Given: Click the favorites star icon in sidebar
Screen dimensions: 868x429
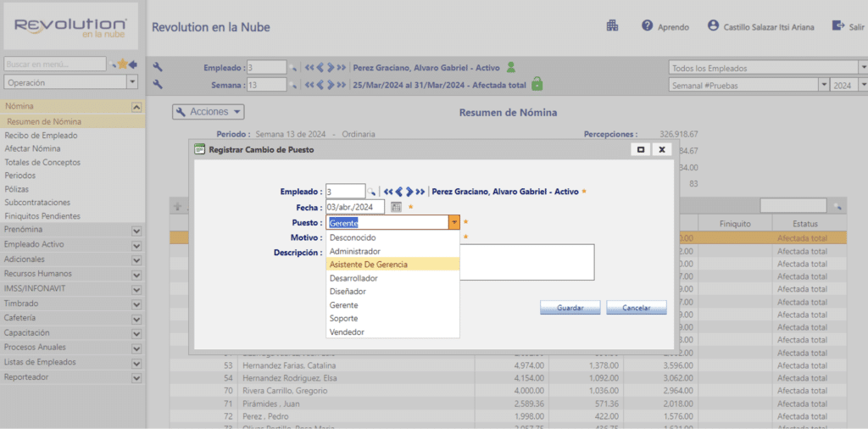Looking at the screenshot, I should [122, 64].
